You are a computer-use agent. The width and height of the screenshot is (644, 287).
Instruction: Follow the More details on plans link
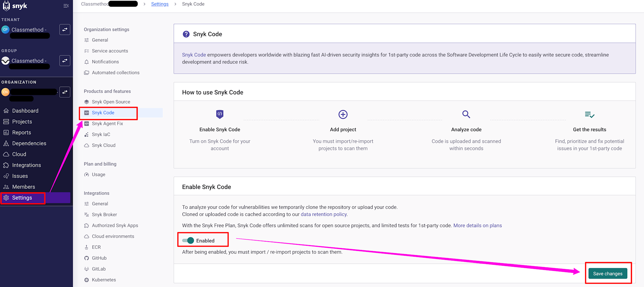coord(478,225)
